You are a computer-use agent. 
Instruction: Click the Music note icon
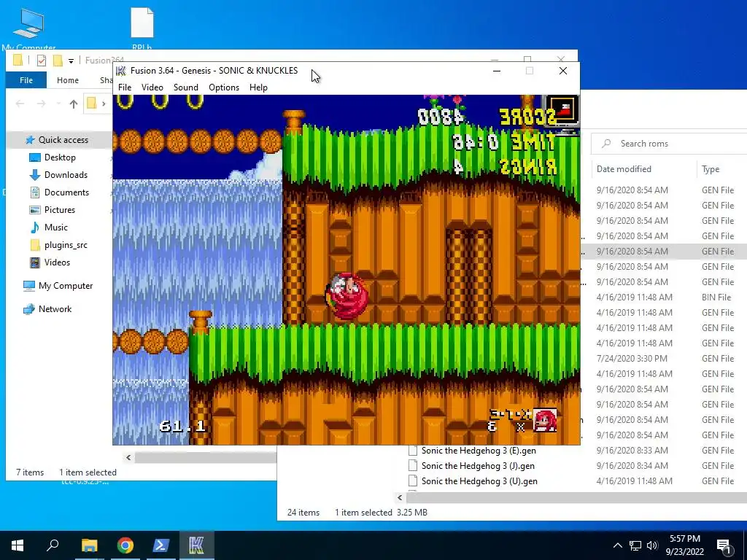pyautogui.click(x=35, y=227)
